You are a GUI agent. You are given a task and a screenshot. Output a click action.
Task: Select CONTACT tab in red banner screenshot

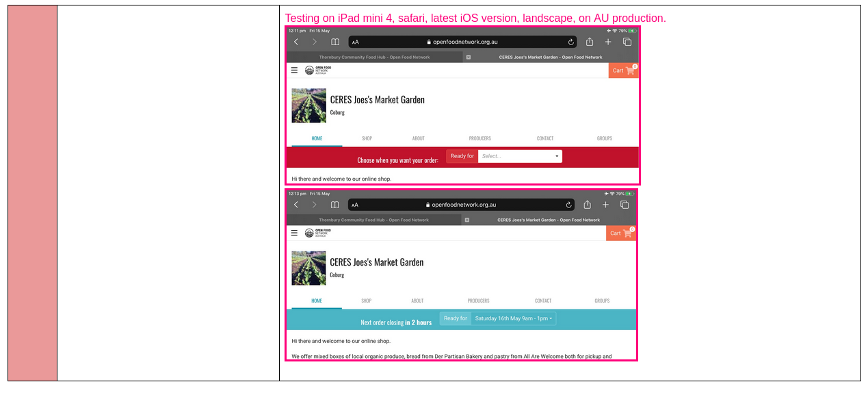545,138
